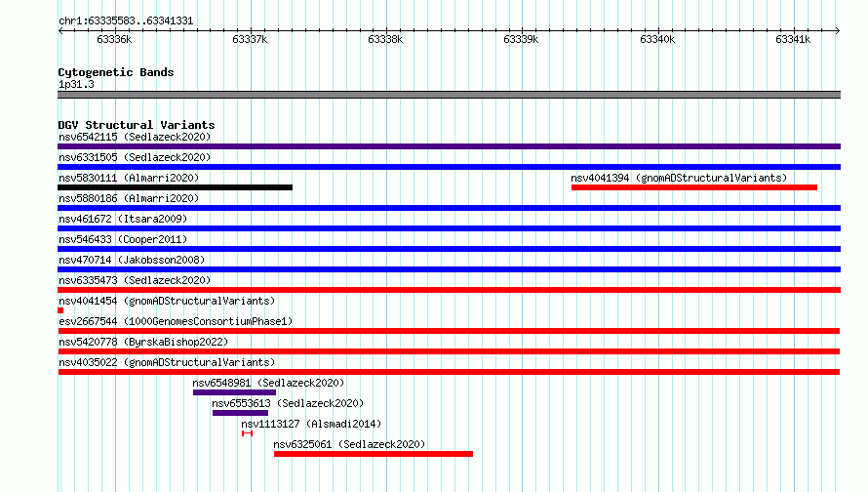Click the Cytogenetic Bands track title
868x492 pixels.
tap(116, 72)
